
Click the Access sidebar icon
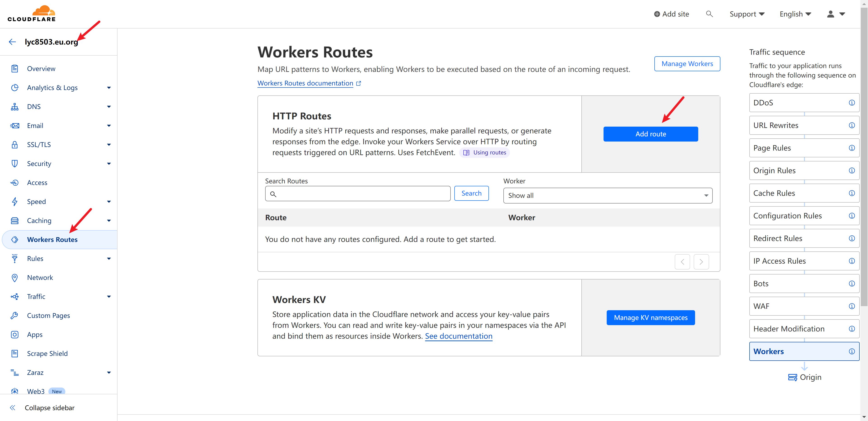pos(14,182)
